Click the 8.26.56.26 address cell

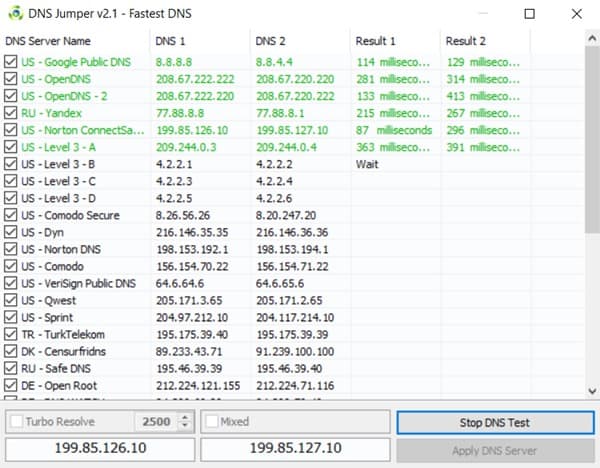pyautogui.click(x=183, y=215)
